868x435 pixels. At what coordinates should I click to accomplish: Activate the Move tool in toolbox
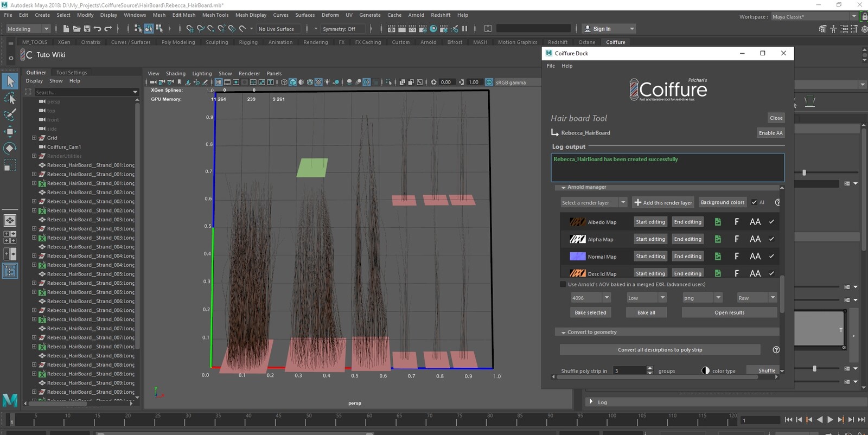click(x=10, y=131)
